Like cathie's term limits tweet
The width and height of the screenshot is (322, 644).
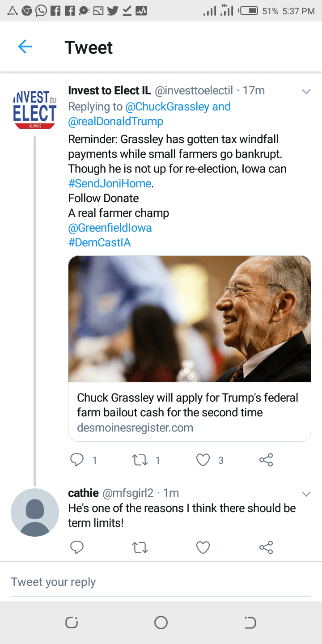click(203, 547)
